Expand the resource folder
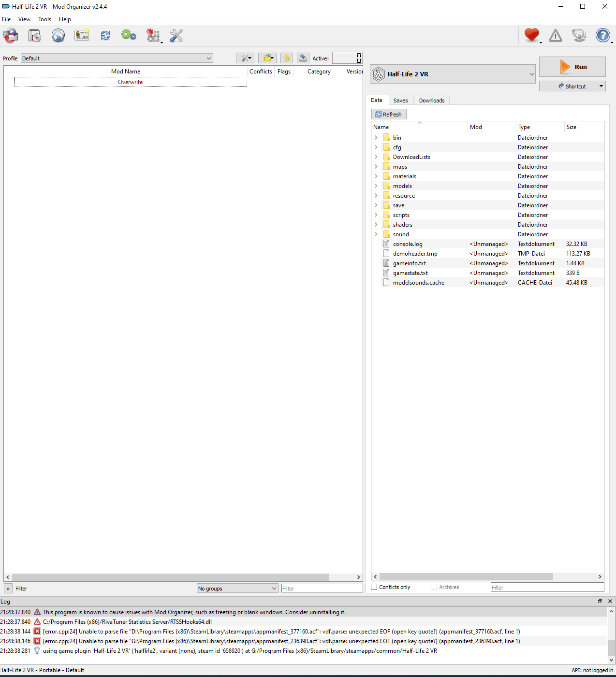This screenshot has width=616, height=677. tap(376, 196)
